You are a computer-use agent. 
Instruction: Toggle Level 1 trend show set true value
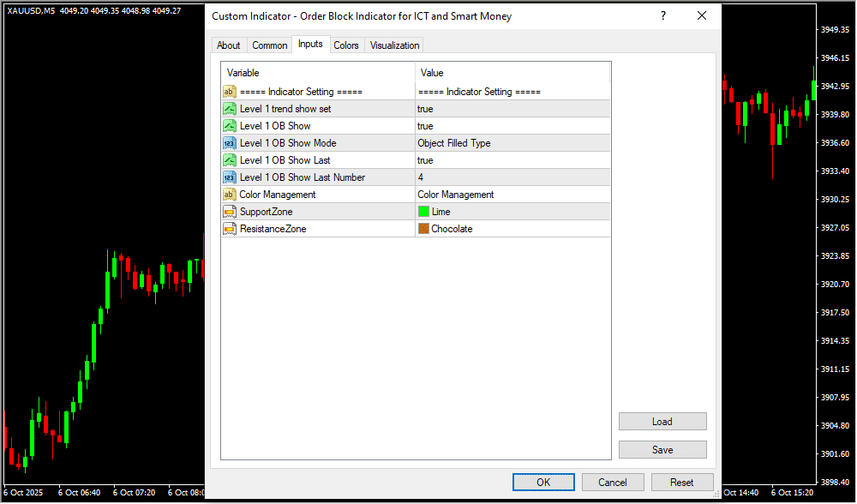[x=512, y=109]
